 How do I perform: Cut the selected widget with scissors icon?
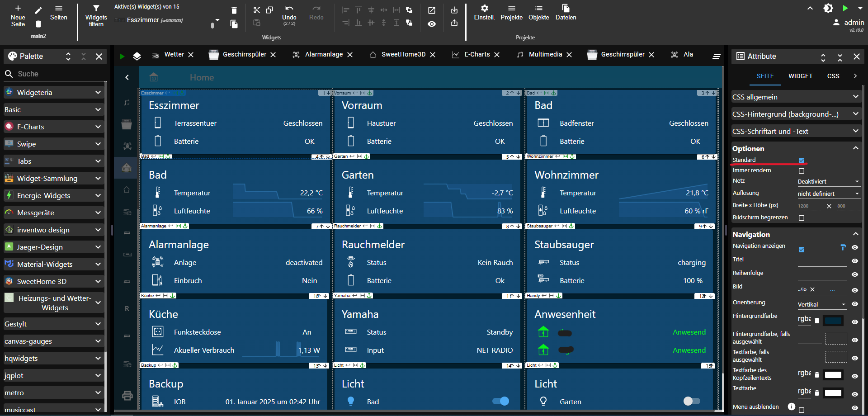tap(257, 10)
